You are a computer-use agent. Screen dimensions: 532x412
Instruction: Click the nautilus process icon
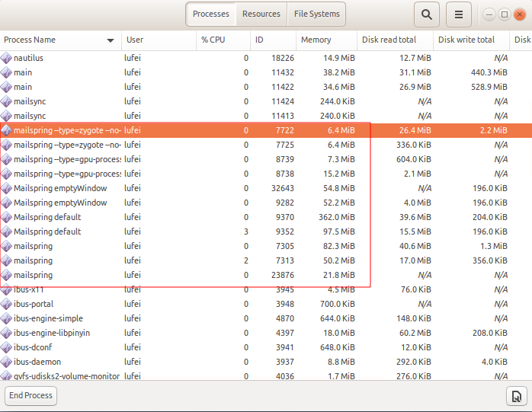tap(6, 58)
